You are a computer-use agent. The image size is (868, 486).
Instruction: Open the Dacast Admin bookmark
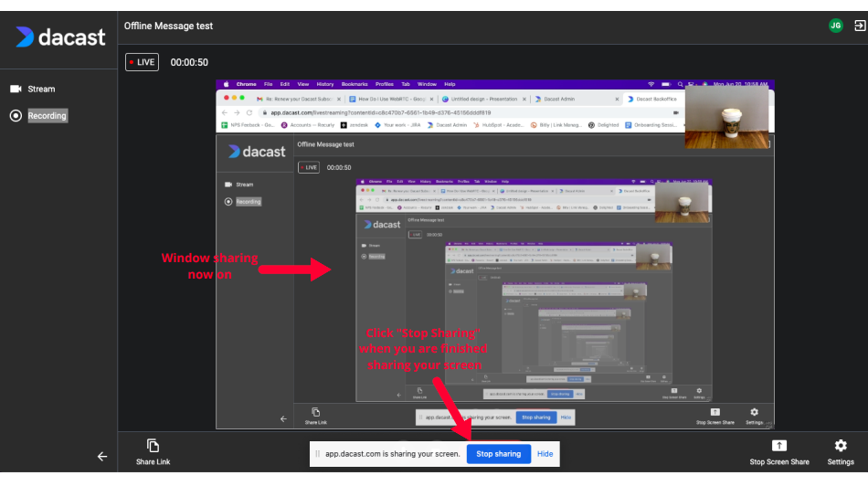pyautogui.click(x=447, y=125)
